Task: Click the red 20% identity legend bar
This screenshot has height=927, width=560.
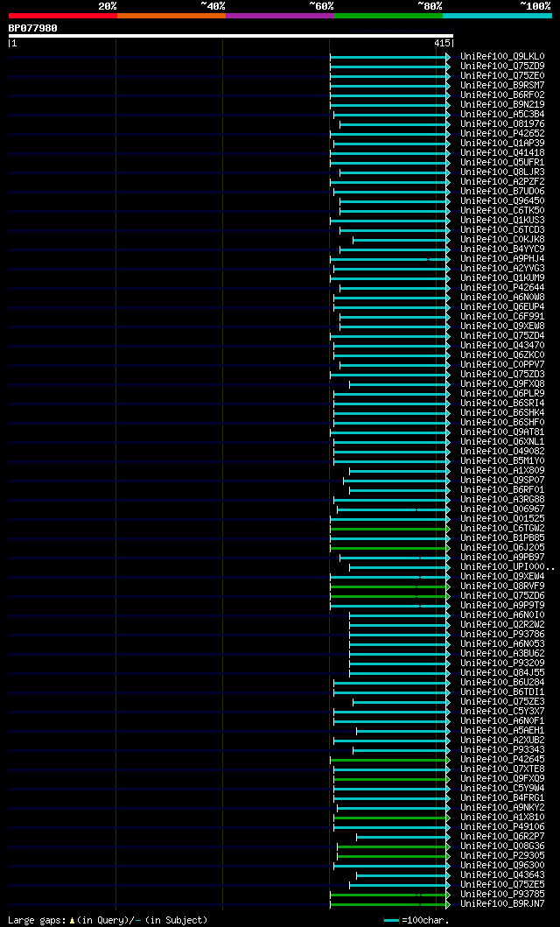Action: tap(63, 16)
